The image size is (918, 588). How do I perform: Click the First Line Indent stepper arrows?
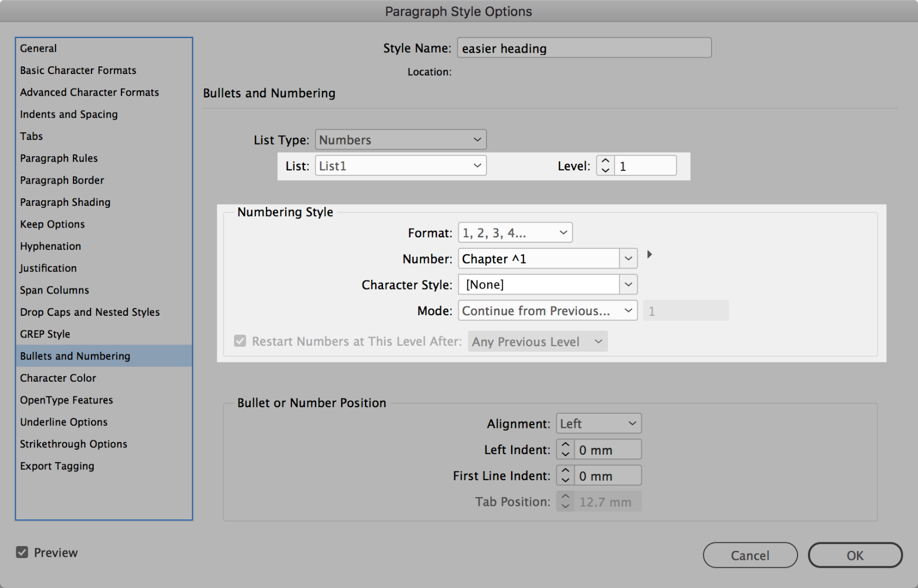pyautogui.click(x=566, y=476)
